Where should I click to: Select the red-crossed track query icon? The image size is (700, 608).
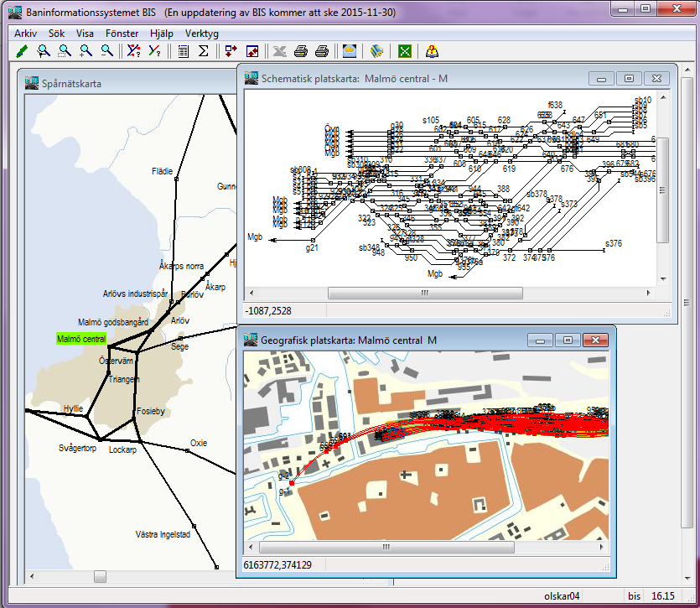(133, 51)
